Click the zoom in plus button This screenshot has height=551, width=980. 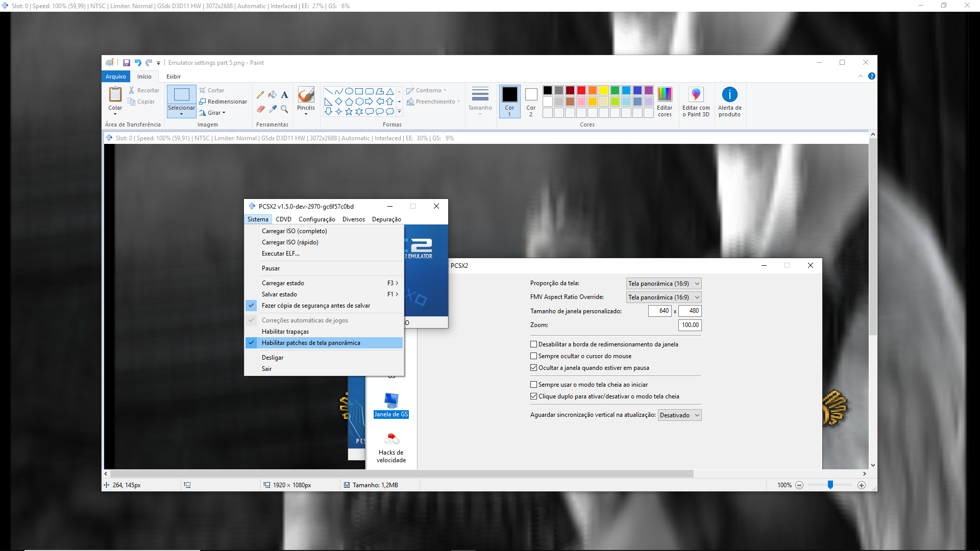click(x=862, y=485)
